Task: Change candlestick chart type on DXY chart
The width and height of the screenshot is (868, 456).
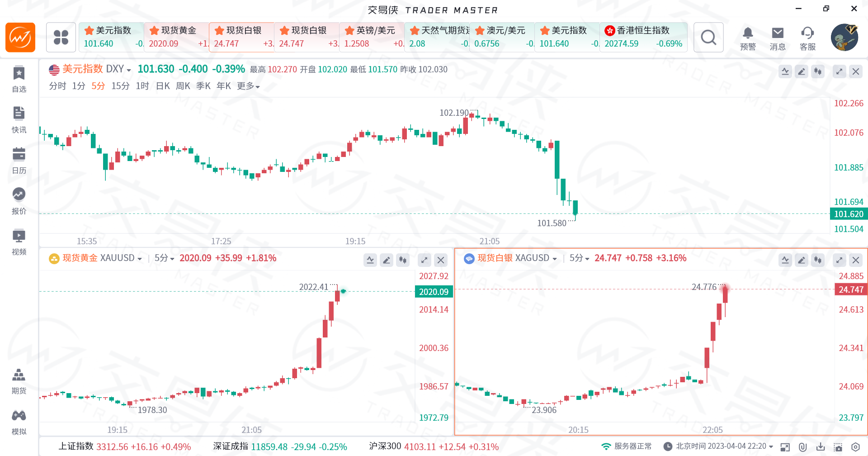Action: 818,71
